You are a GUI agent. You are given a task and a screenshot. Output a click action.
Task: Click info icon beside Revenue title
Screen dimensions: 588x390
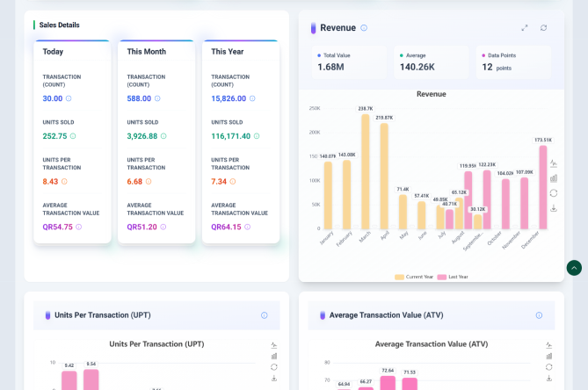[x=364, y=28]
